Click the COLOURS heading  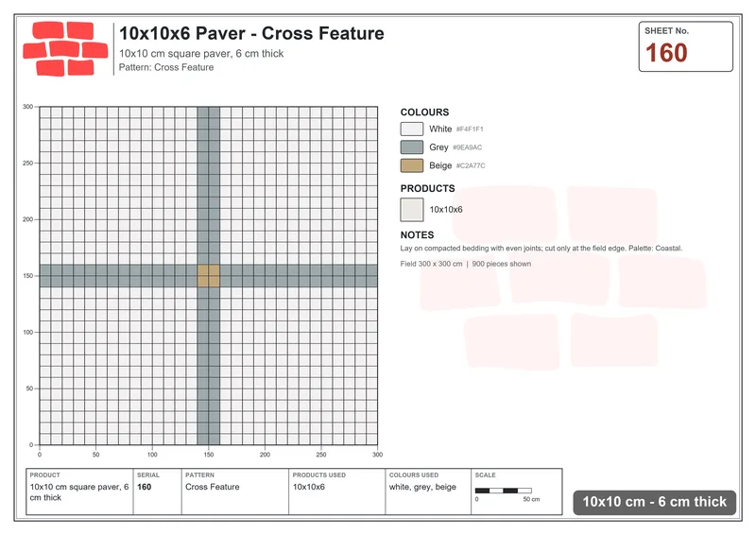click(x=424, y=112)
